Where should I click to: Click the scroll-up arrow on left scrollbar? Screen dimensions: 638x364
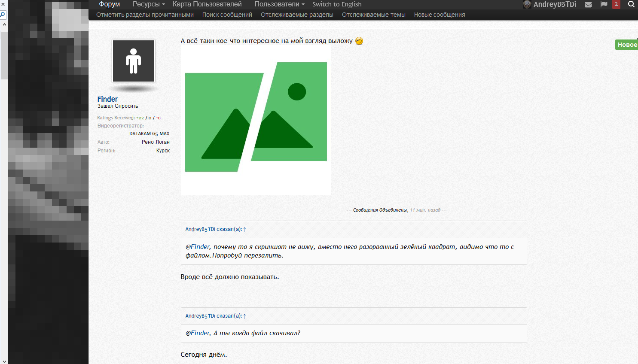4,24
